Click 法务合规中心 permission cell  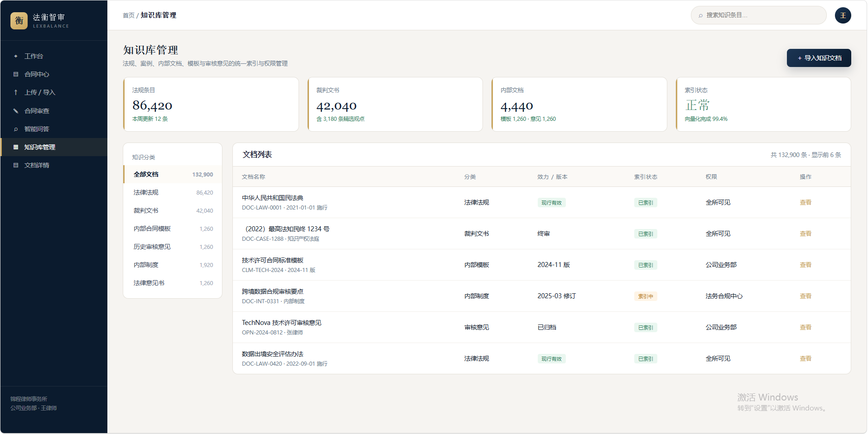[724, 296]
